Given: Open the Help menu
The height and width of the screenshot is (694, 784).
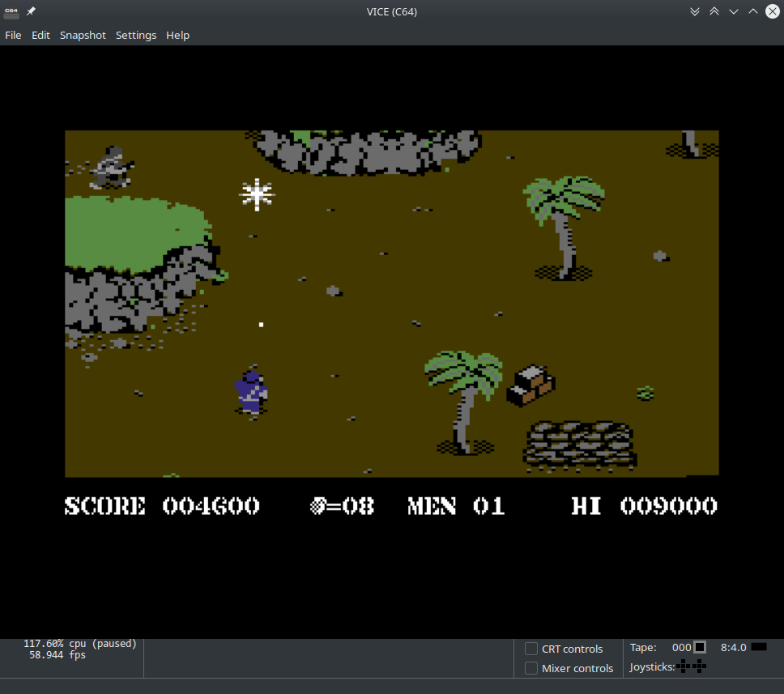Looking at the screenshot, I should 177,35.
